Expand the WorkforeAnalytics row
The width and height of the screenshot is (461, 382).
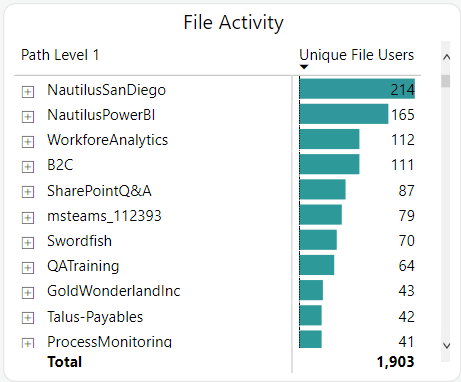click(28, 142)
